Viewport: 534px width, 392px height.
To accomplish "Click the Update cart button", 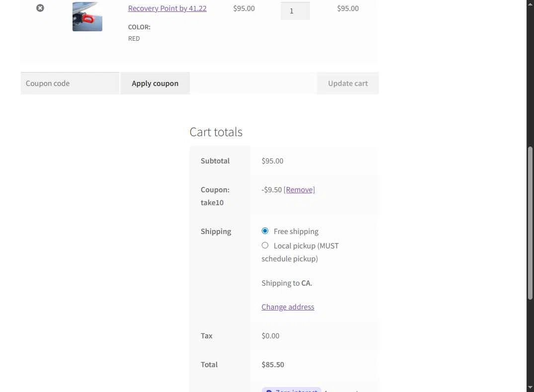I will 348,83.
